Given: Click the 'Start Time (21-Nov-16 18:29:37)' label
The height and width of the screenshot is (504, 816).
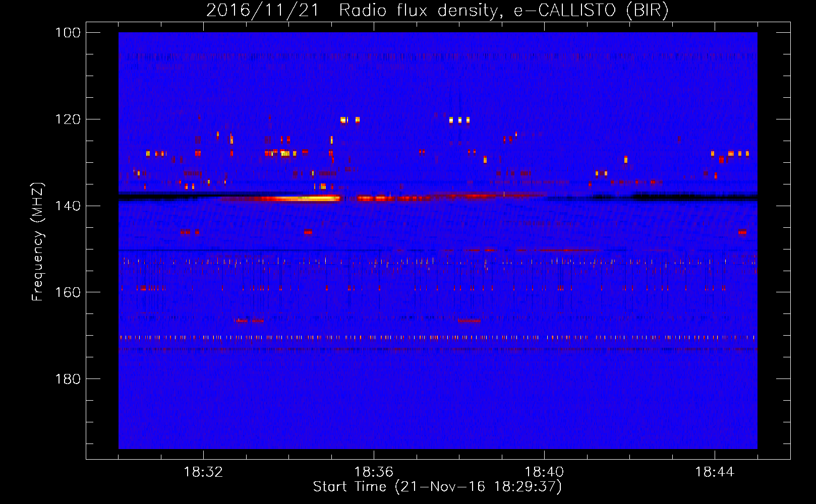Looking at the screenshot, I should coord(437,487).
